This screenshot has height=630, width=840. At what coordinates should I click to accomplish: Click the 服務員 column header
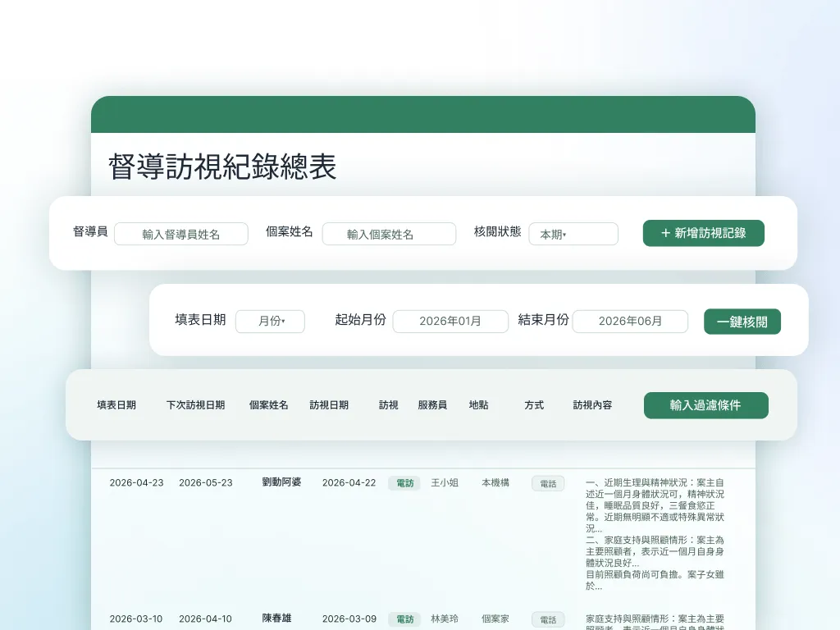pos(432,405)
